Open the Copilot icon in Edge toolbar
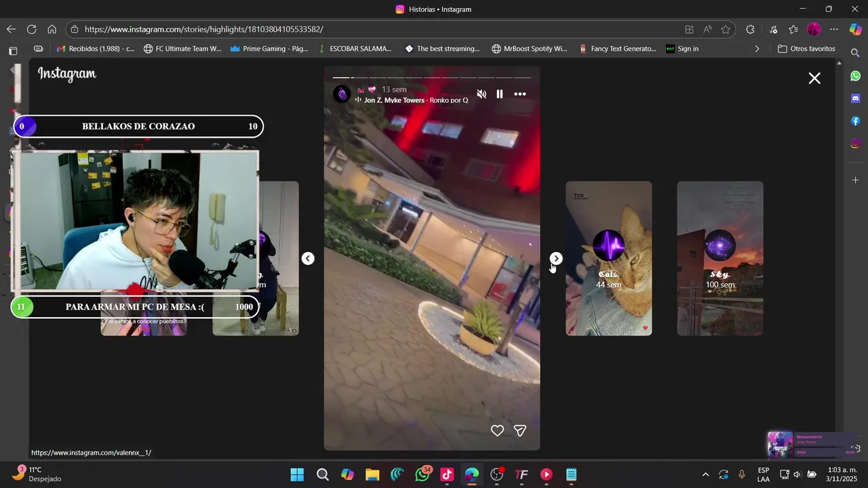The width and height of the screenshot is (868, 488). [x=856, y=29]
